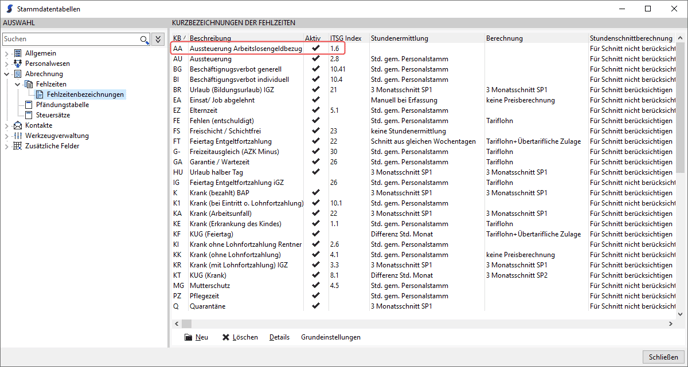Viewport: 688px width, 367px height.
Task: Collapse the Abrechnung tree node
Action: point(7,74)
